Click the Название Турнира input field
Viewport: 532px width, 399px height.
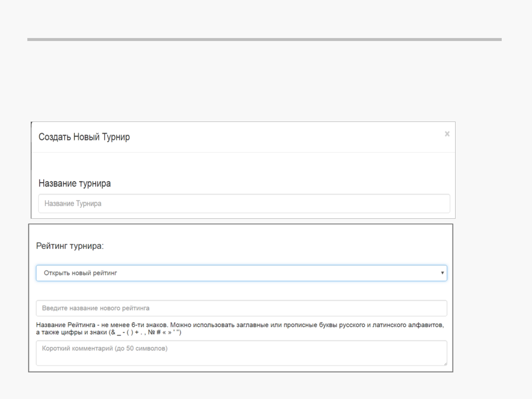click(244, 204)
